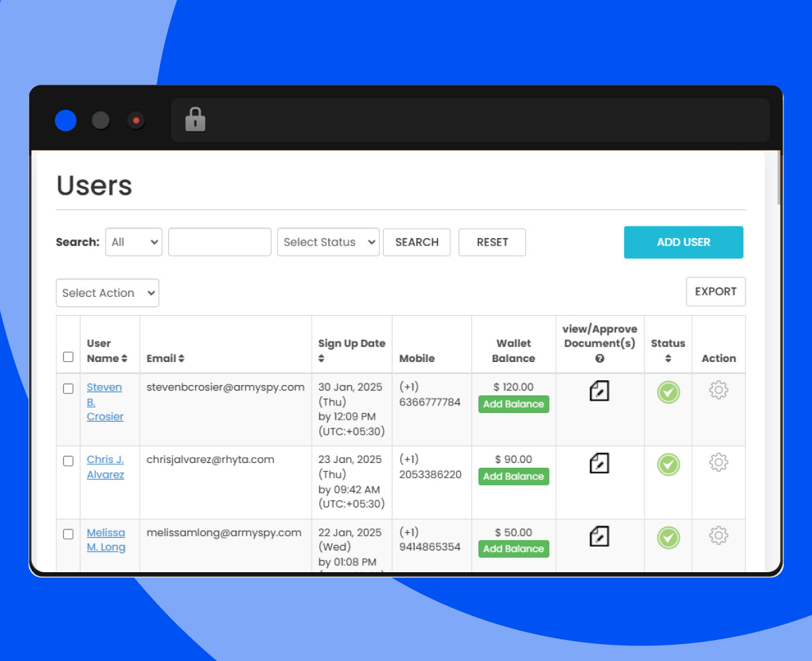
Task: View documents for Melissa M. Long
Action: point(599,536)
